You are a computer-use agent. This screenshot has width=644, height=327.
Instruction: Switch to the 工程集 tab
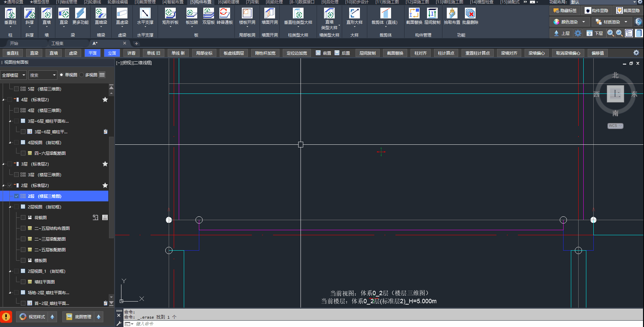click(x=57, y=44)
